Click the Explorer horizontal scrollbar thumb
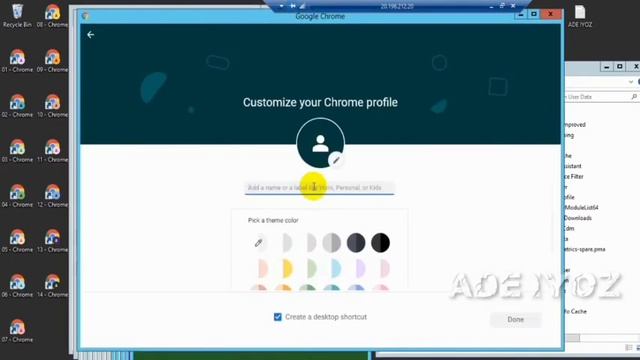The width and height of the screenshot is (640, 360). coord(573,338)
